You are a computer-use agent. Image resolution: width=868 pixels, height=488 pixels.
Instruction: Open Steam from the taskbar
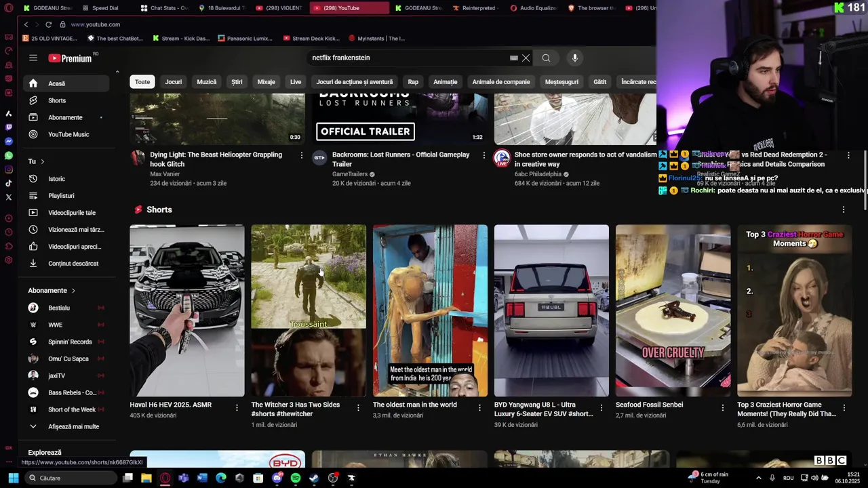pos(314,478)
